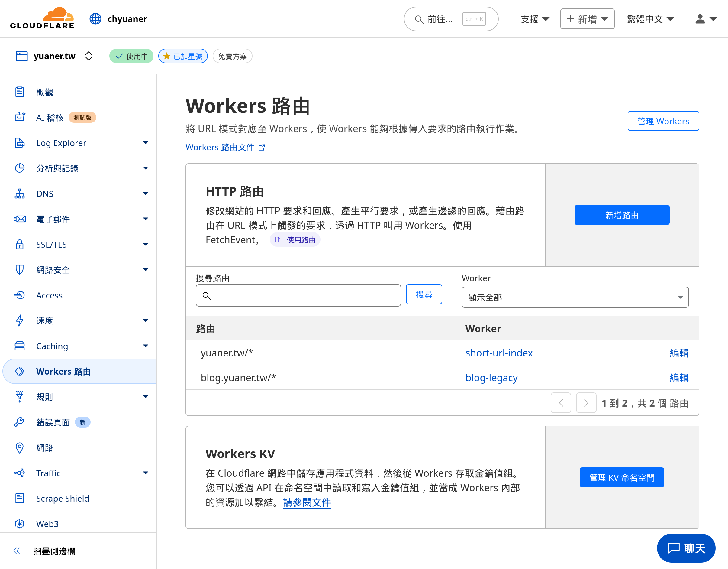This screenshot has width=728, height=569.
Task: Open the 新增 dropdown button
Action: tap(587, 19)
